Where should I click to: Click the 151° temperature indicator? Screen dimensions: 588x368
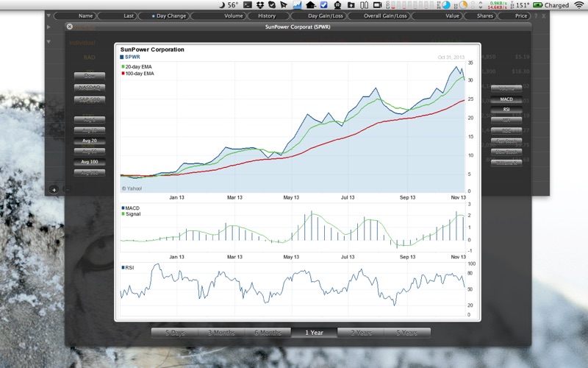point(520,5)
